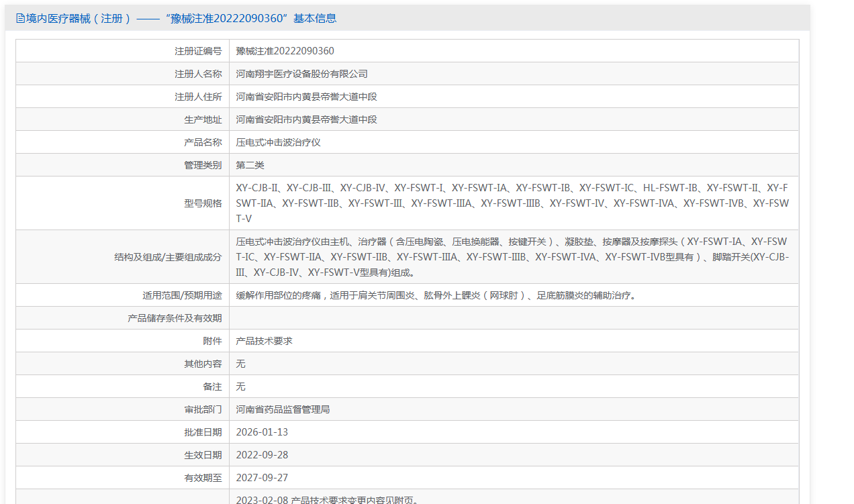Click the composition description starting with 压电式冲击波治疗仪由主机
This screenshot has width=854, height=504.
tap(512, 257)
